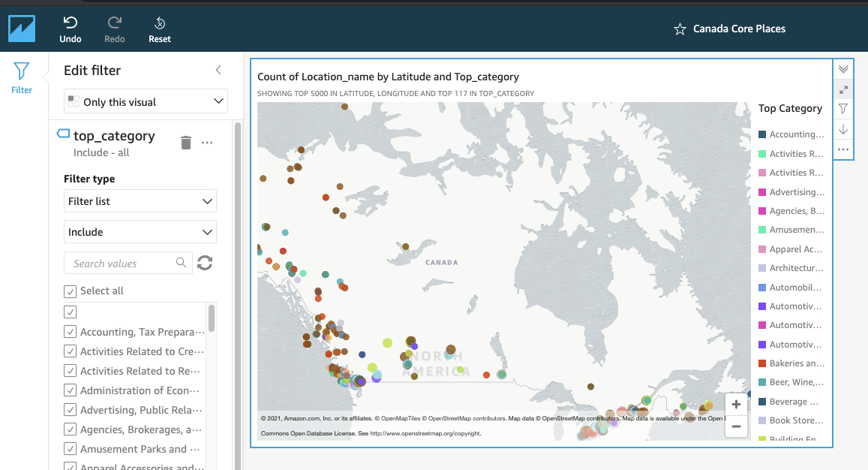The height and width of the screenshot is (470, 868).
Task: Uncheck Activities Related to Re… checkbox
Action: pyautogui.click(x=70, y=371)
